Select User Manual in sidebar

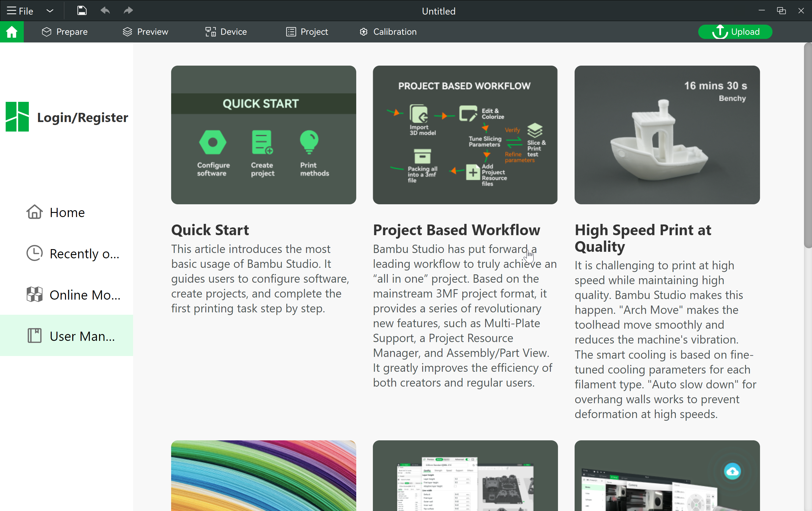click(x=67, y=336)
